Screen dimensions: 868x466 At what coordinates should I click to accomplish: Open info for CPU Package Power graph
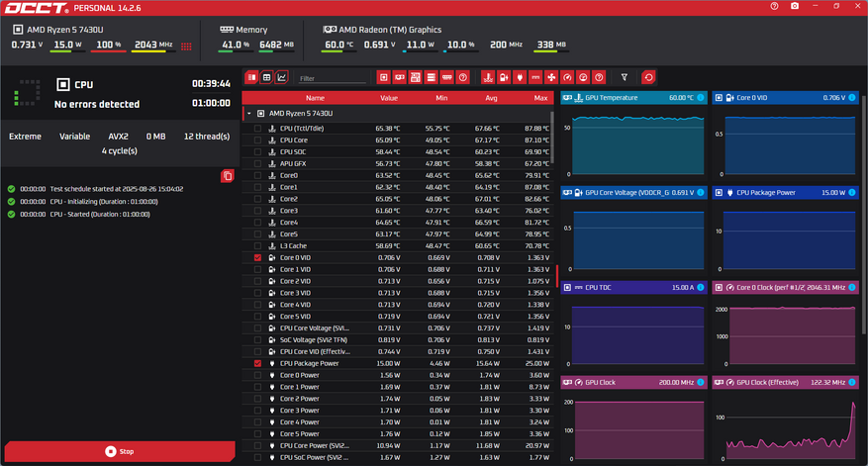click(x=852, y=193)
